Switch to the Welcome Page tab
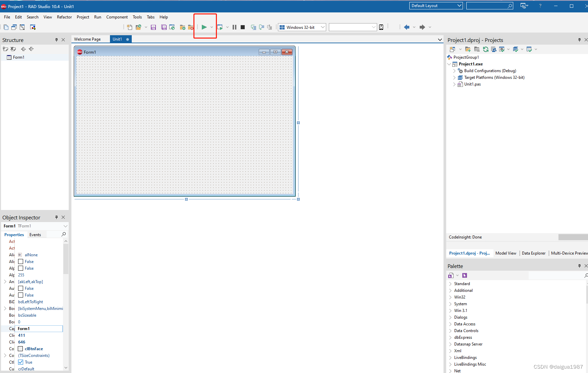588x373 pixels. tap(87, 39)
